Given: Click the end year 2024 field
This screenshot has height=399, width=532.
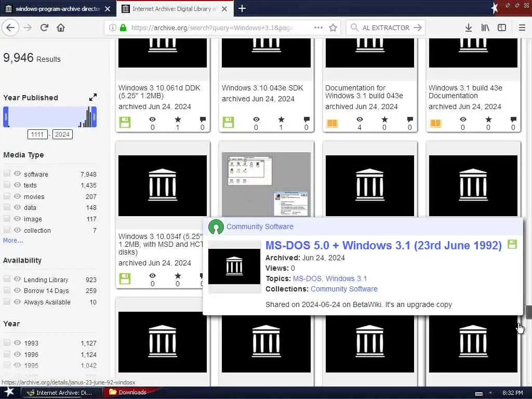Looking at the screenshot, I should pos(62,135).
